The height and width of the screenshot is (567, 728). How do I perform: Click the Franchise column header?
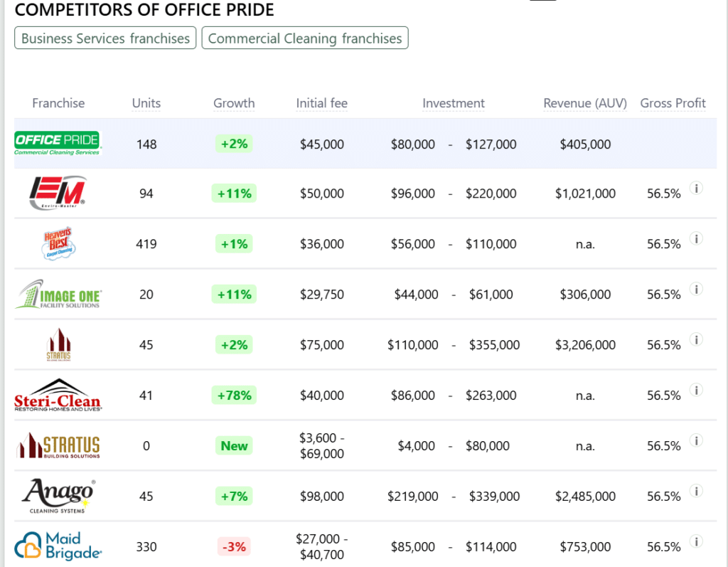[58, 103]
